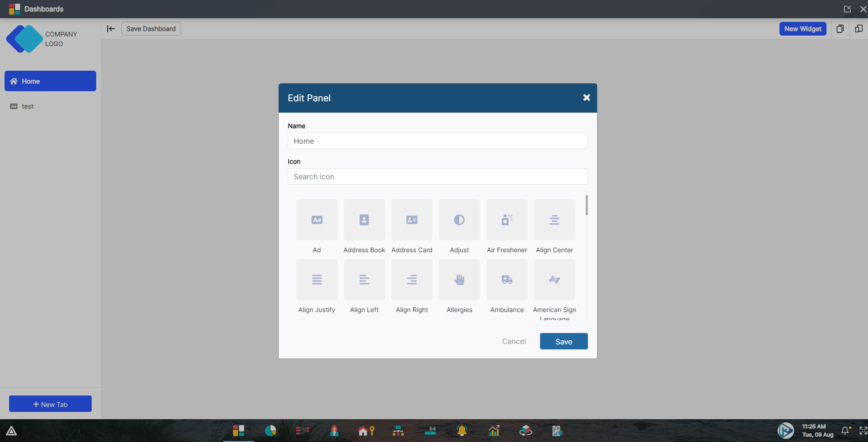This screenshot has height=442, width=868.
Task: Click the Search icon input field
Action: point(437,177)
